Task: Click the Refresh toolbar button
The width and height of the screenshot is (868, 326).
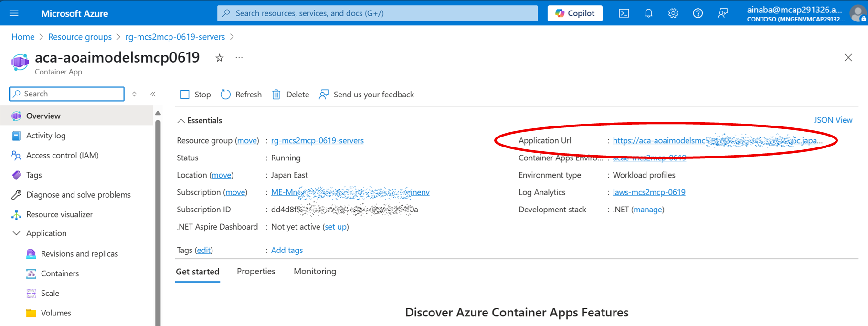Action: pos(241,95)
